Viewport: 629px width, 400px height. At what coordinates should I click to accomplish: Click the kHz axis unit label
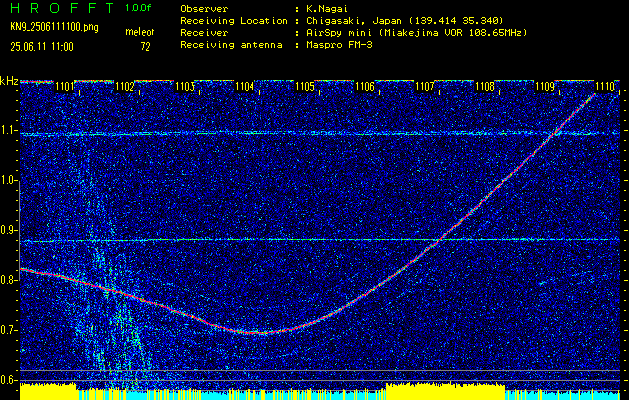[x=9, y=81]
